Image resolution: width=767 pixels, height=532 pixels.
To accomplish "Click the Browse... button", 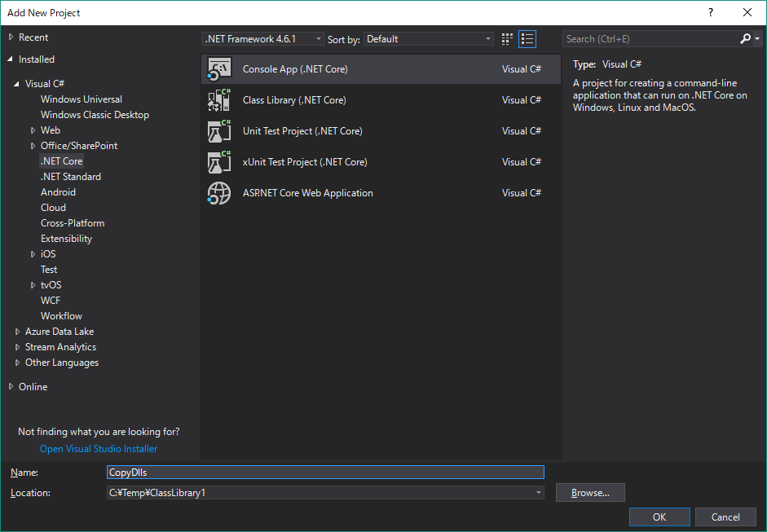I will (590, 493).
